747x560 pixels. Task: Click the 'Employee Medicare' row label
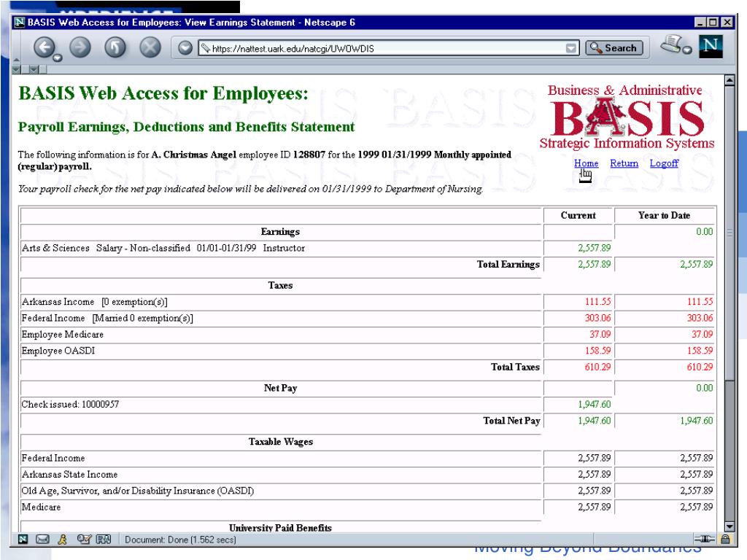63,334
